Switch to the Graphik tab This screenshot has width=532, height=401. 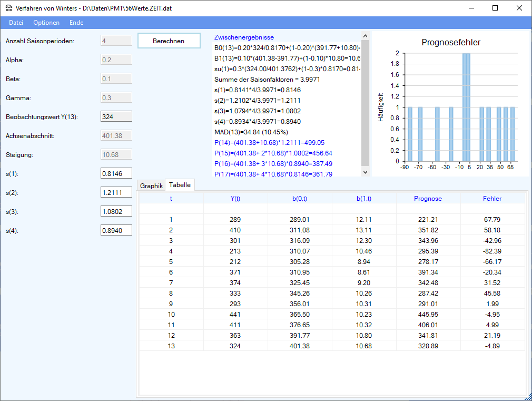pos(151,186)
